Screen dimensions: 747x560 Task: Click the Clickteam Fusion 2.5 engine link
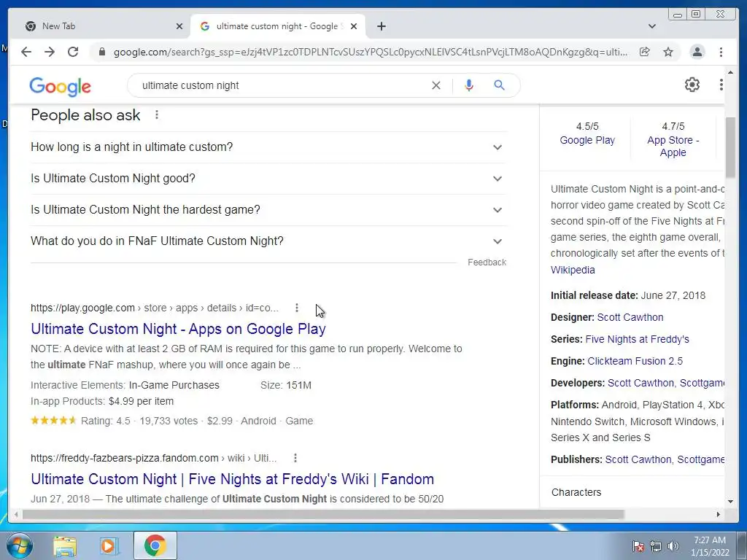[635, 362]
